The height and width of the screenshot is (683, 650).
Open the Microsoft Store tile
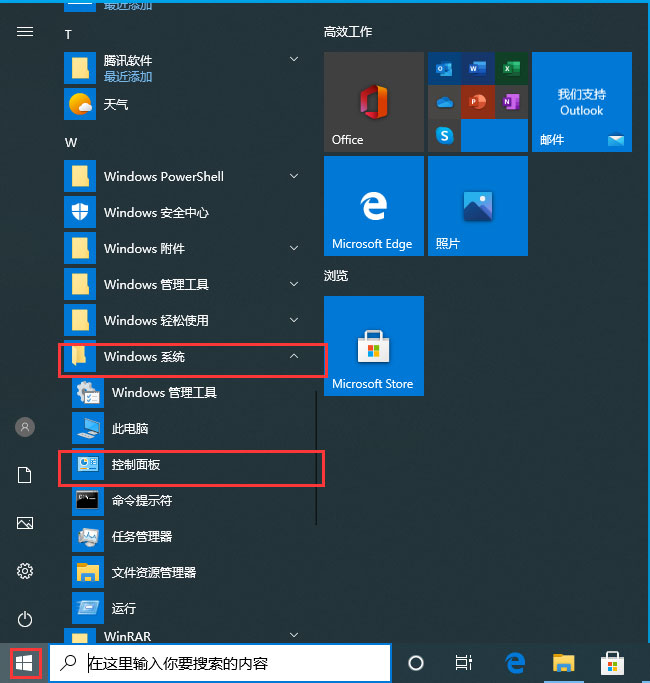pos(373,346)
